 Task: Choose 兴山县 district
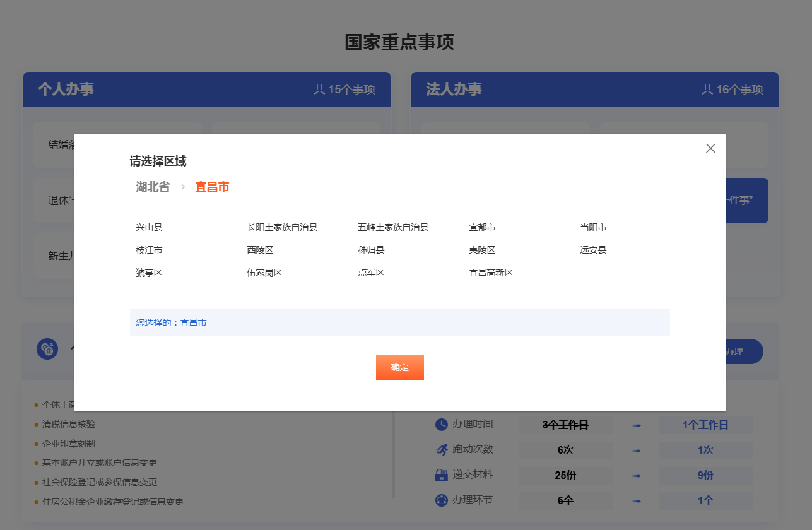(149, 227)
